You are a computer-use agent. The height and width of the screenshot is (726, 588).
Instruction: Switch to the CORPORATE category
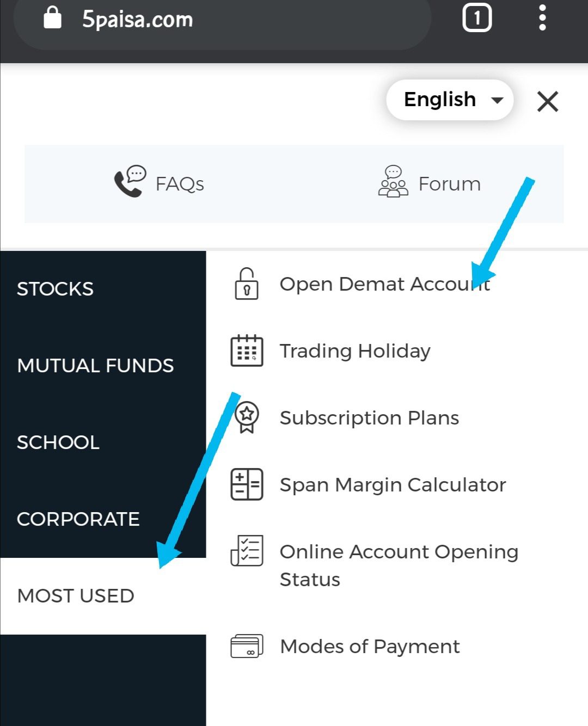[78, 519]
